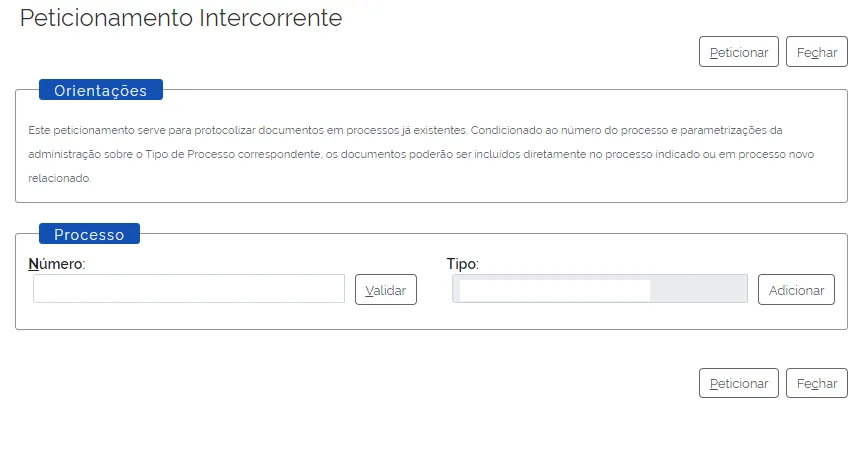Validate the process number with Validar

point(385,290)
